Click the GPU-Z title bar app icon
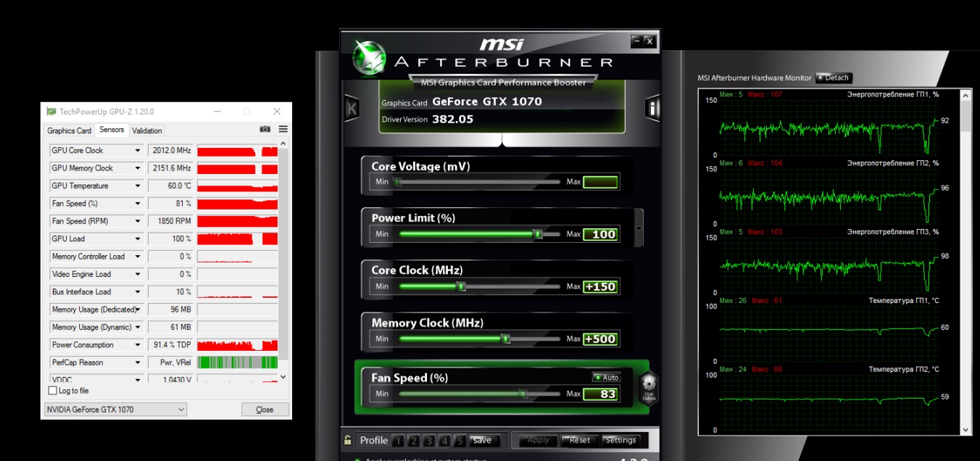Image resolution: width=980 pixels, height=461 pixels. [x=51, y=112]
